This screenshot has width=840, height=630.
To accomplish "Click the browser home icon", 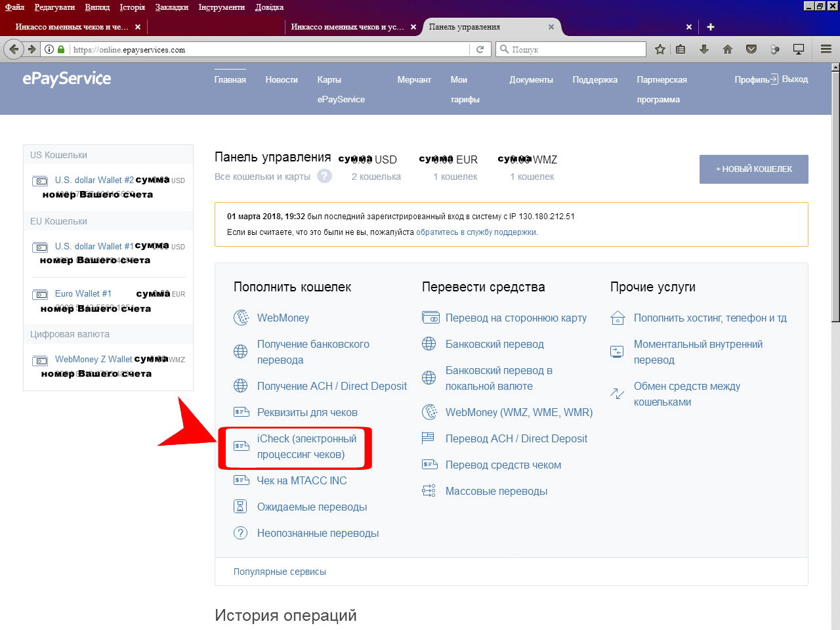I will [x=728, y=49].
